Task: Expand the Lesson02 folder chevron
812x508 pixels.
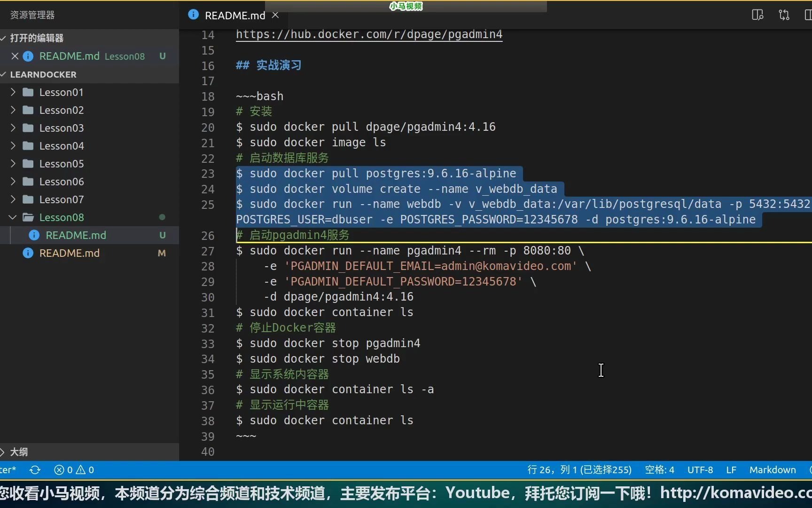Action: click(13, 110)
